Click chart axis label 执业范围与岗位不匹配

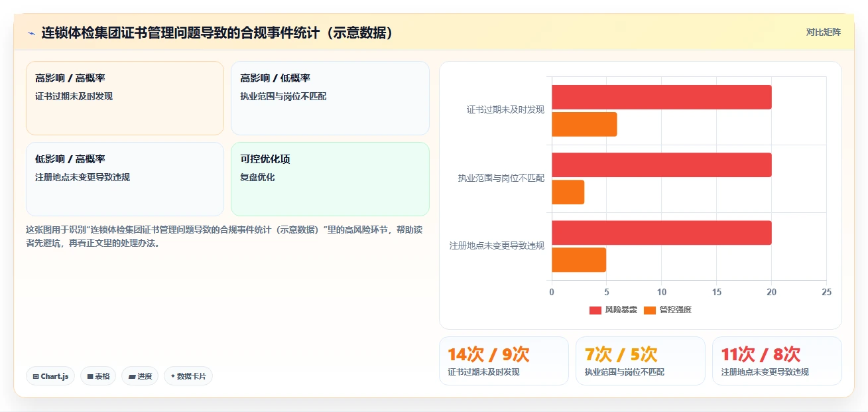(501, 178)
